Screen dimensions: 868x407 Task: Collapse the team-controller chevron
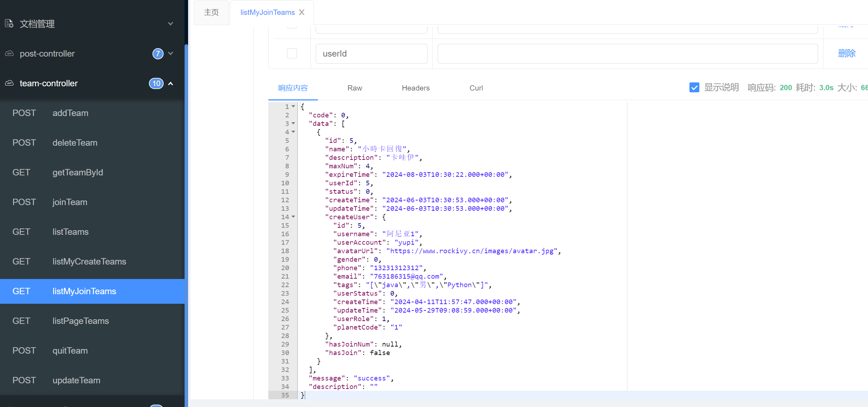click(x=170, y=83)
